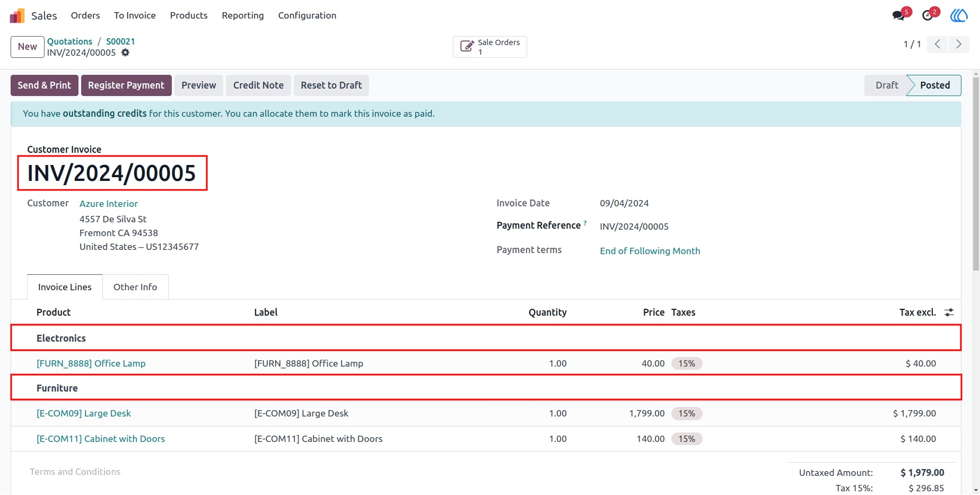Go to next record arrow

pyautogui.click(x=958, y=44)
